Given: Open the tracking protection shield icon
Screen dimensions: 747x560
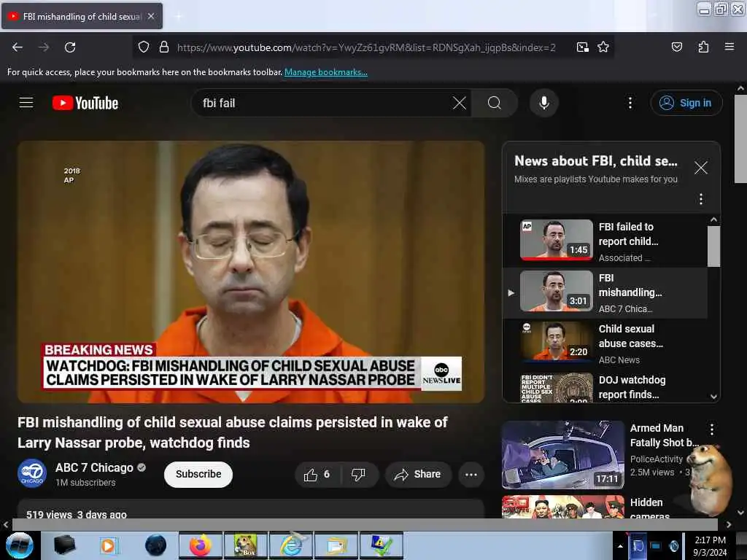Looking at the screenshot, I should coord(144,47).
